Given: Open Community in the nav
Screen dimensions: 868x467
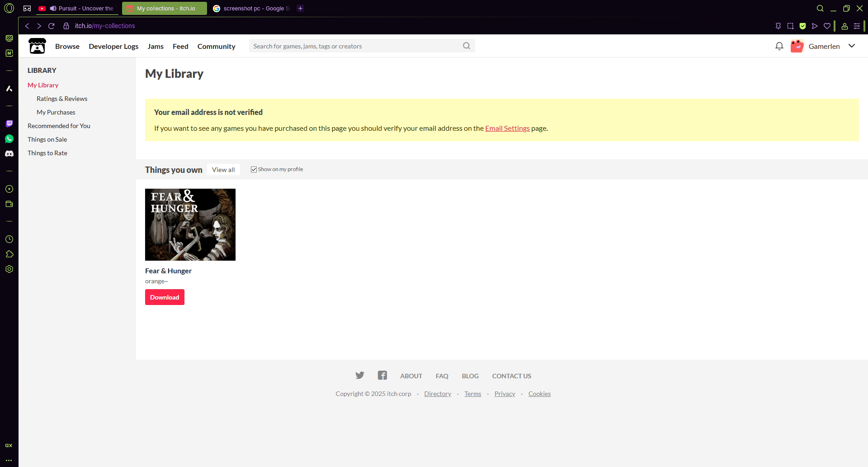Looking at the screenshot, I should 217,46.
